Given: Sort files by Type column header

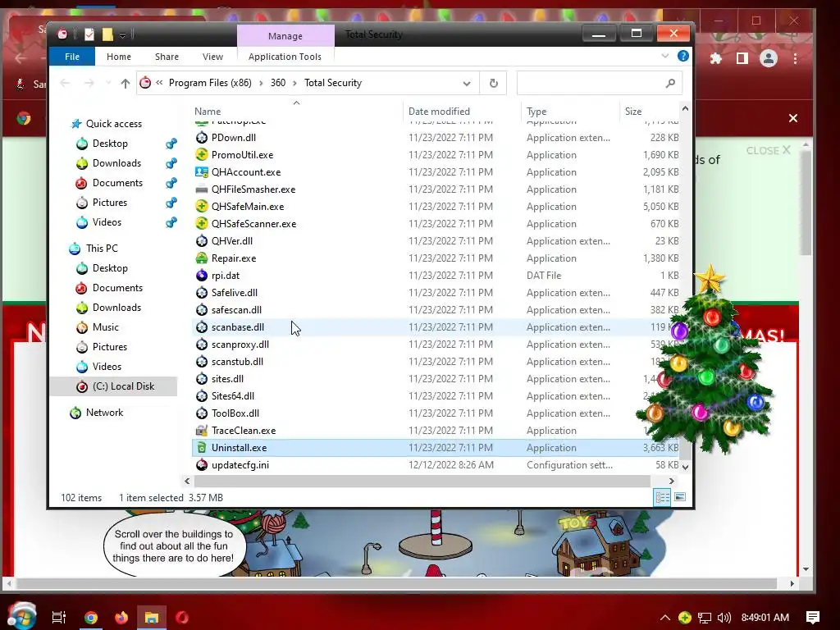Looking at the screenshot, I should tap(536, 112).
